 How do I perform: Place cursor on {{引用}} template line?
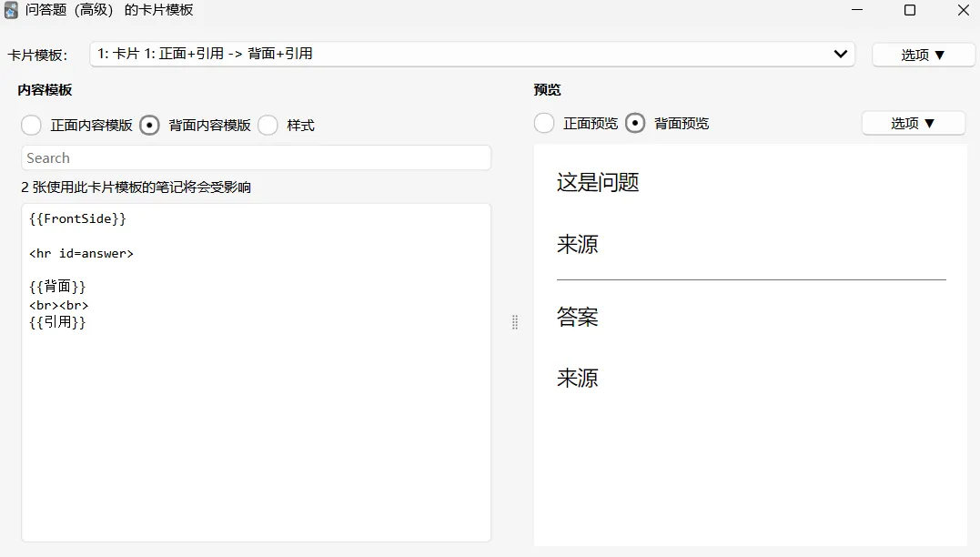[x=57, y=322]
